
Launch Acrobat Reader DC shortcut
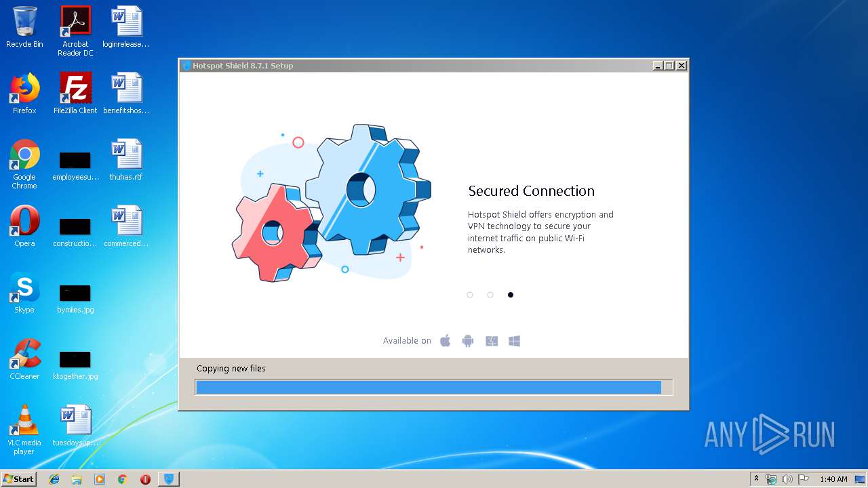pyautogui.click(x=75, y=30)
